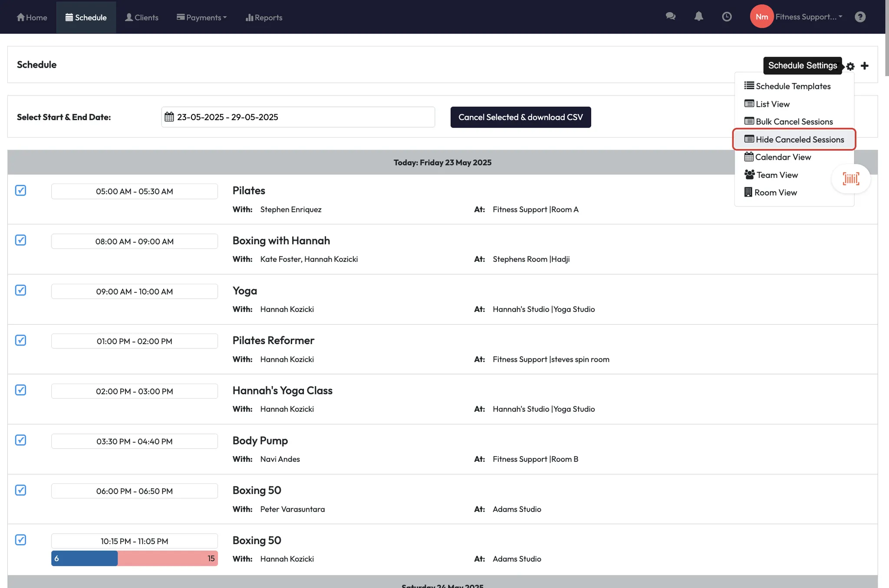Uncheck the Yoga 09:00 AM session checkbox
The height and width of the screenshot is (588, 889).
[20, 290]
